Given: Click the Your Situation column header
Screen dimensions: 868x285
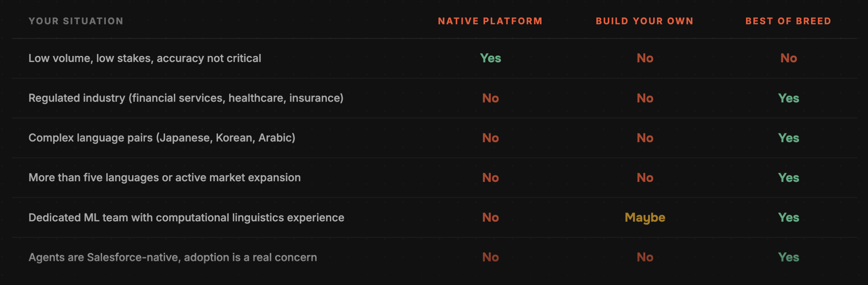Looking at the screenshot, I should 76,21.
